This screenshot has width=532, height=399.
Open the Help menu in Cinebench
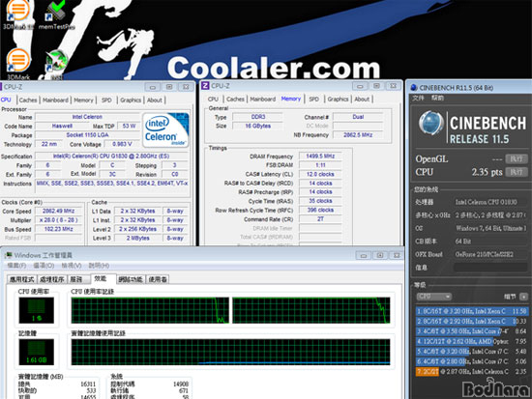coord(437,98)
